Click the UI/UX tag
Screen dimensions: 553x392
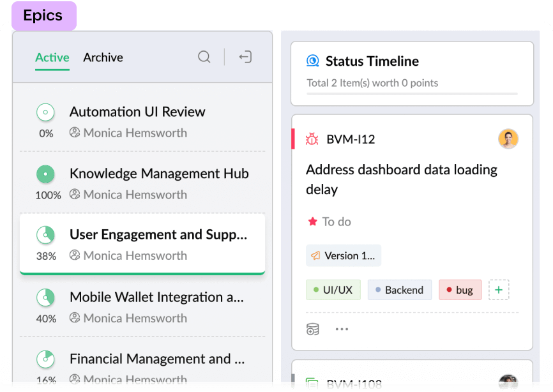click(x=333, y=290)
